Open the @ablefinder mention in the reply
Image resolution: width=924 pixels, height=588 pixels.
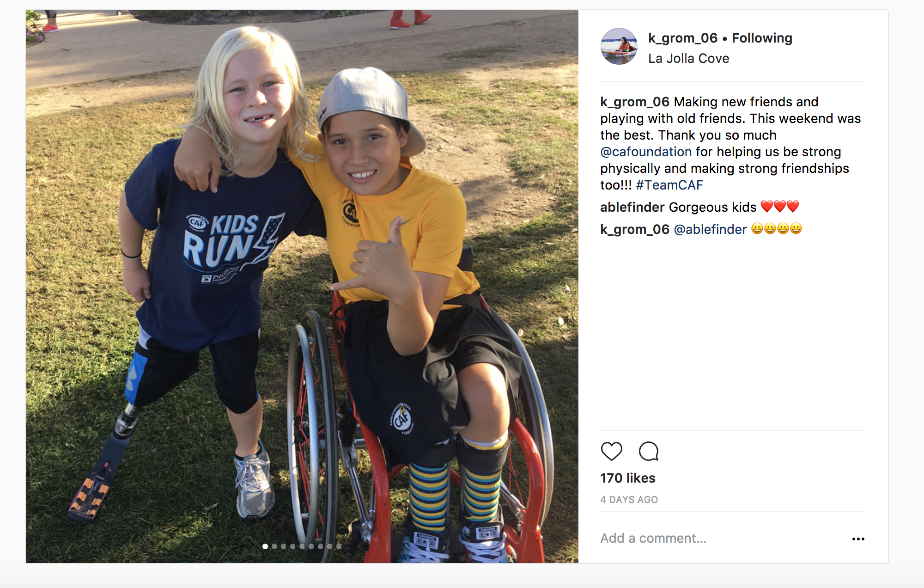click(710, 229)
